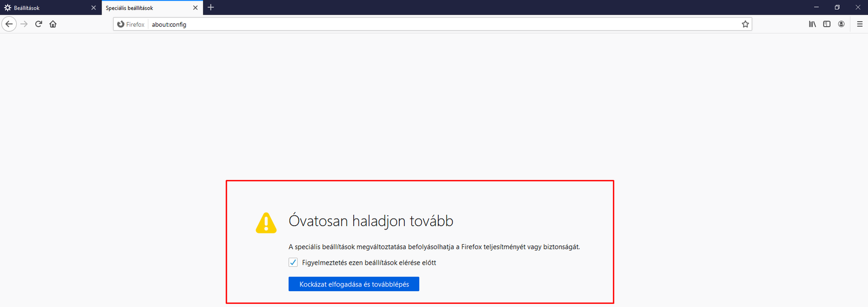Minimize the Firefox window
Viewport: 868px width, 307px height.
pyautogui.click(x=816, y=7)
